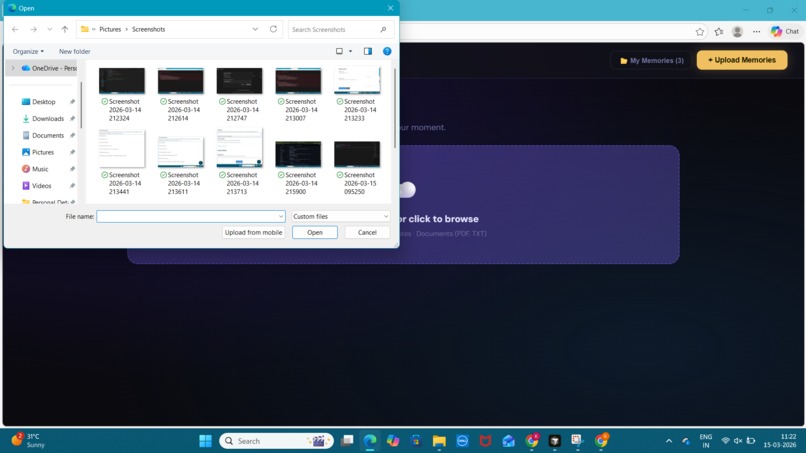
Task: Open Desktop in the navigation pane
Action: click(44, 102)
